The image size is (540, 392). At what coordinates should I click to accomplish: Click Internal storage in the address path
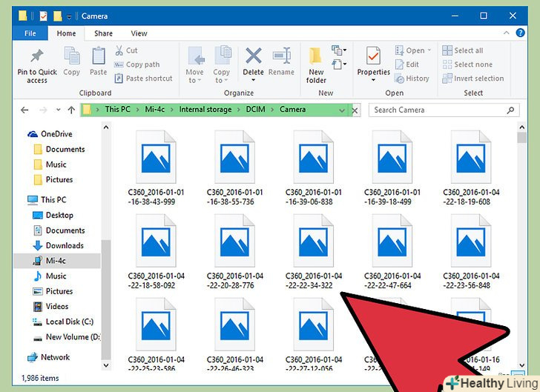click(205, 110)
